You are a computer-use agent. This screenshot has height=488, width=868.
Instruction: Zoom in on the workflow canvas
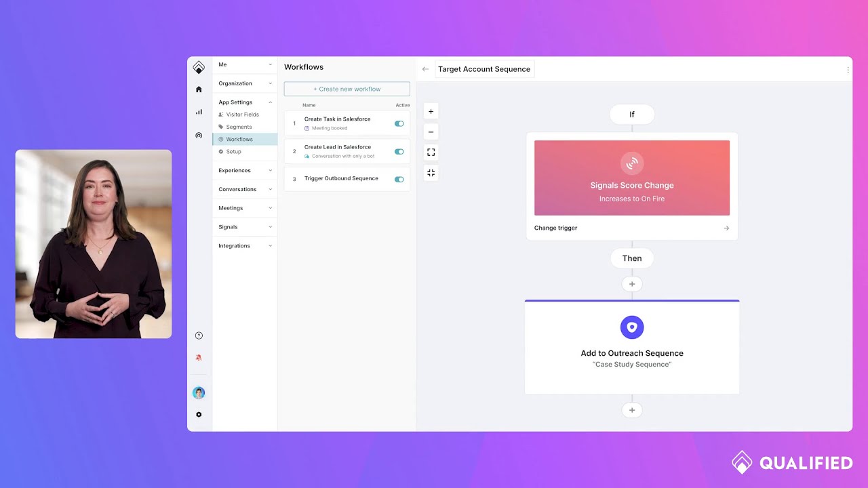431,112
